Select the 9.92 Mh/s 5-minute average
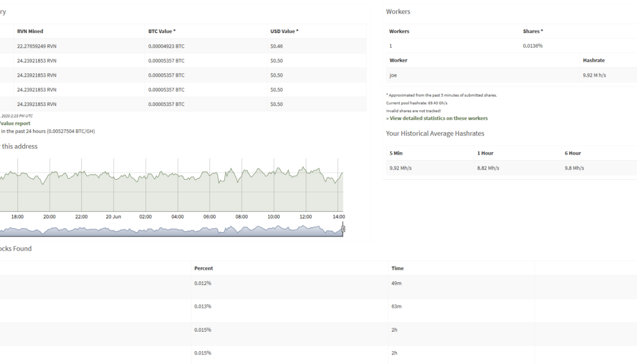Image resolution: width=637 pixels, height=364 pixels. [401, 168]
